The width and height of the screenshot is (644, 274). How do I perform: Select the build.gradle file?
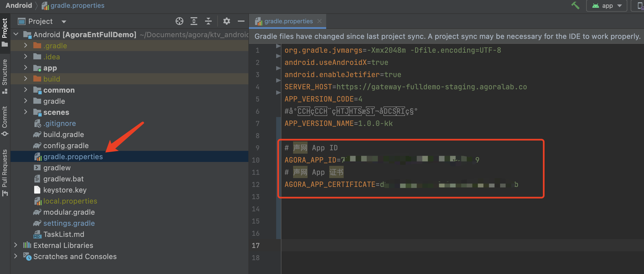point(64,135)
